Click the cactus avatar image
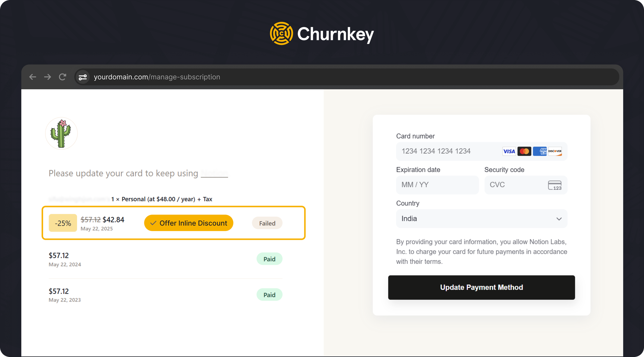Screen dimensions: 644x357 (x=61, y=133)
